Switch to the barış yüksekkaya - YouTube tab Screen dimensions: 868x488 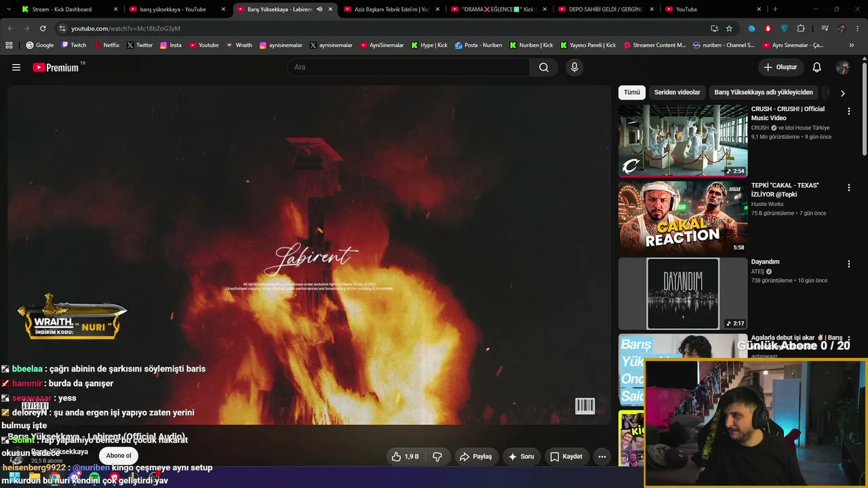tap(178, 9)
